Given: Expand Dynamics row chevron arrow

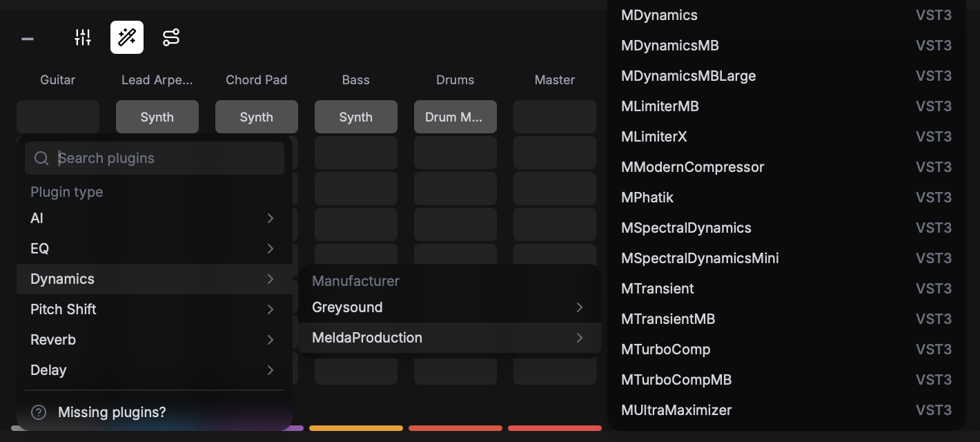Looking at the screenshot, I should pos(271,279).
